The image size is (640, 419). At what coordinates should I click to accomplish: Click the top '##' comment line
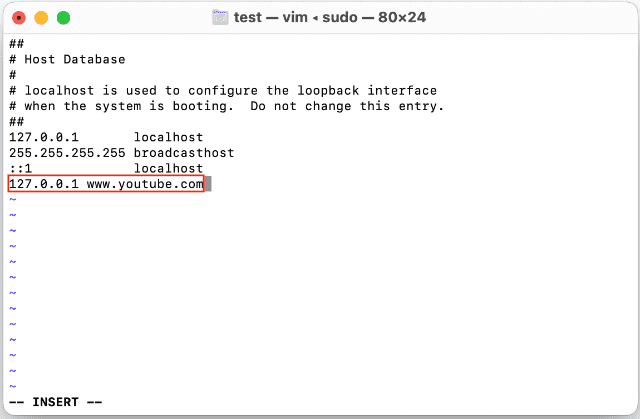[x=16, y=44]
